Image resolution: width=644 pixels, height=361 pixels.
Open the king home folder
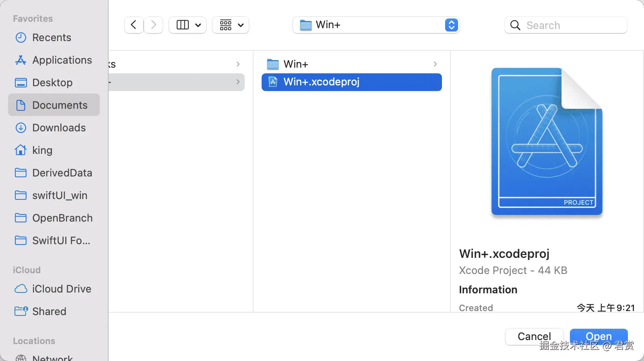tap(54, 150)
